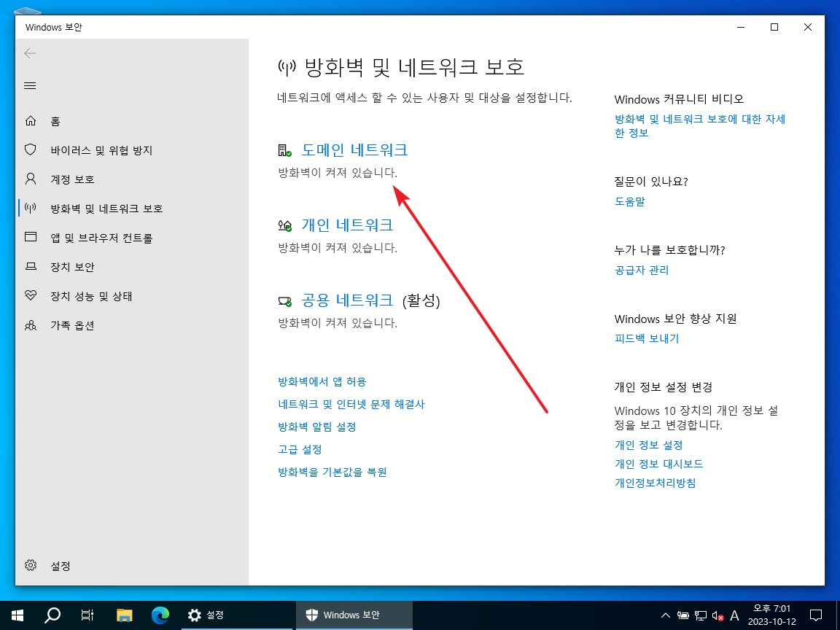The width and height of the screenshot is (840, 630).
Task: Click the home house icon
Action: tap(31, 121)
